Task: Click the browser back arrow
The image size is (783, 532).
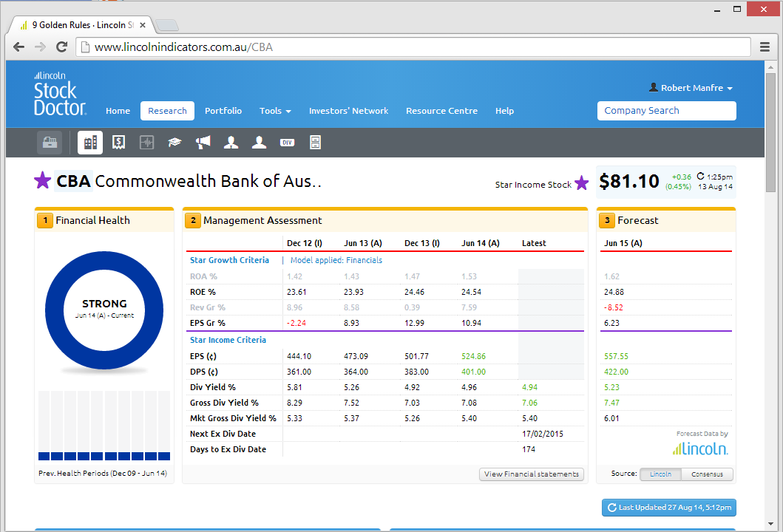Action: click(19, 47)
